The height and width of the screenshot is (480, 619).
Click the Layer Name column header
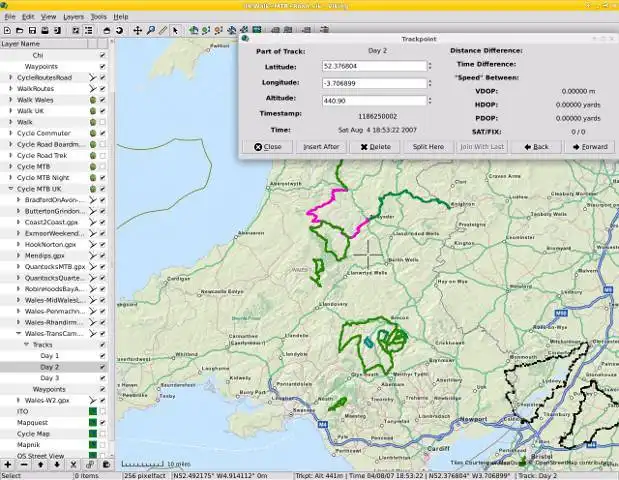43,44
